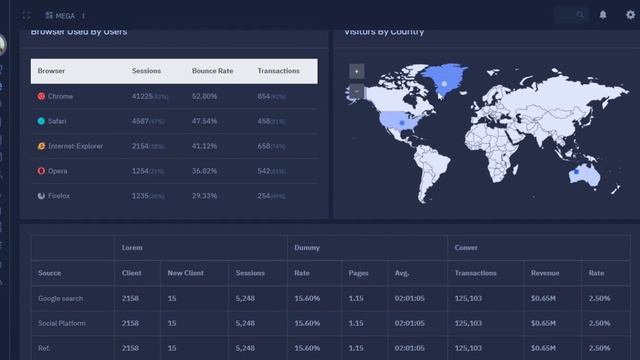The image size is (640, 360).
Task: Select the Firefox row label
Action: tap(59, 196)
